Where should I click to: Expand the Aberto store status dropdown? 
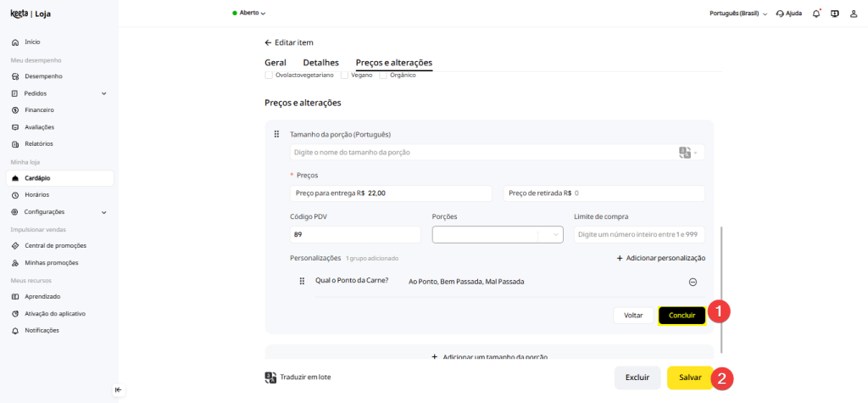(x=249, y=14)
